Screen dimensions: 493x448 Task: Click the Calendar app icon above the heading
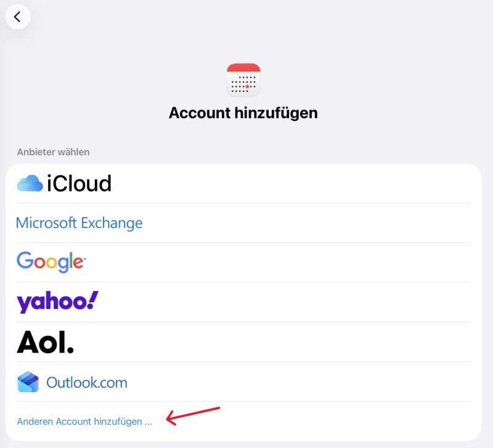pyautogui.click(x=243, y=80)
